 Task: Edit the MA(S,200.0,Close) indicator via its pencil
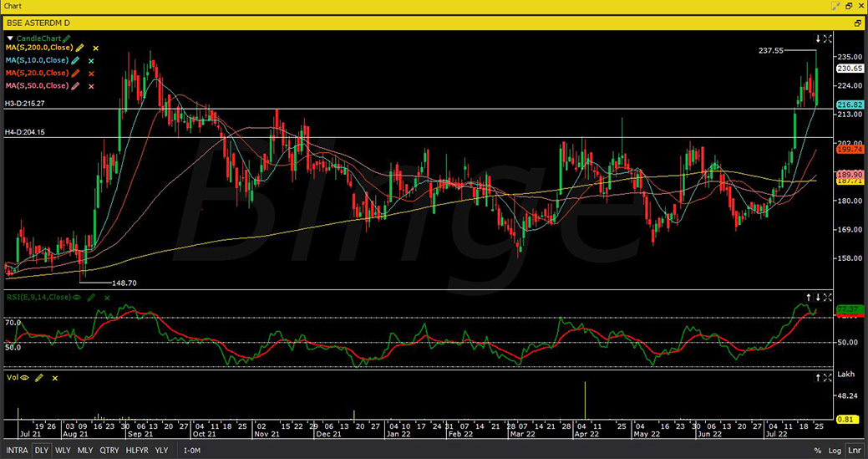click(80, 48)
